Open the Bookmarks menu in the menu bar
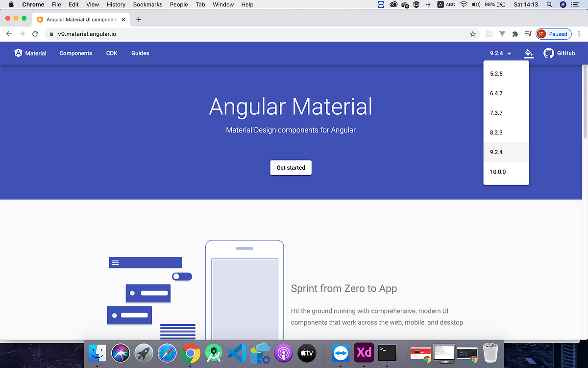The height and width of the screenshot is (368, 588). 147,4
